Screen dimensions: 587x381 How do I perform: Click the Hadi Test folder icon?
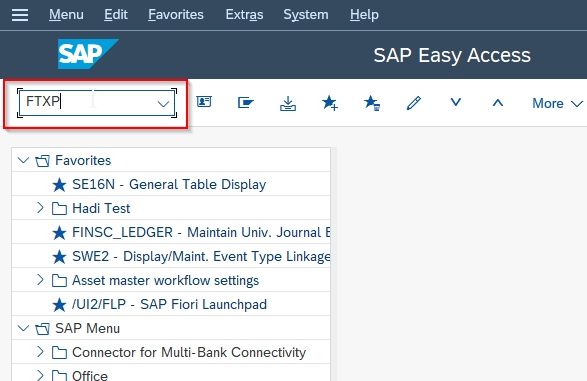pyautogui.click(x=59, y=208)
